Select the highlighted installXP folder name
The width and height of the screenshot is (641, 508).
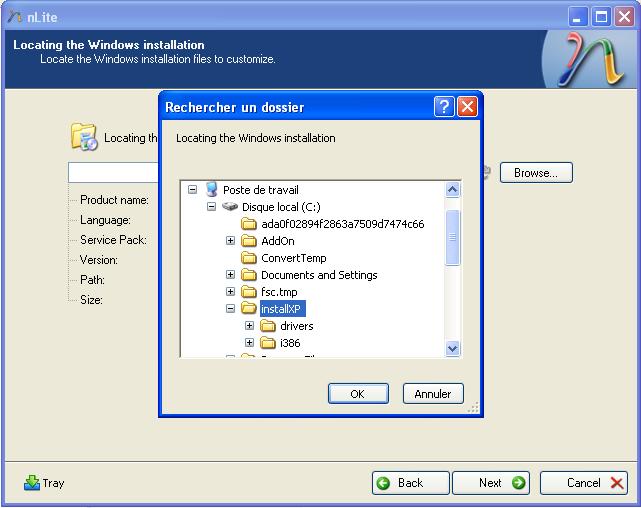pyautogui.click(x=282, y=309)
